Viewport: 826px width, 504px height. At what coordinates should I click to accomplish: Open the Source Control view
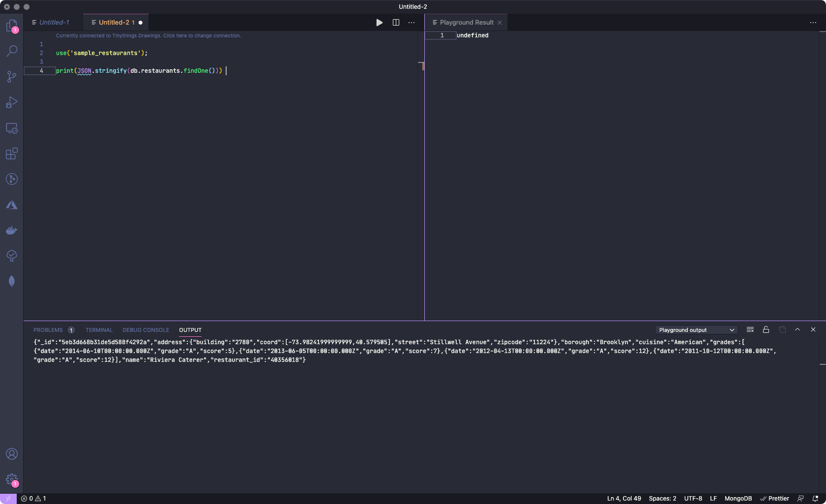click(12, 77)
